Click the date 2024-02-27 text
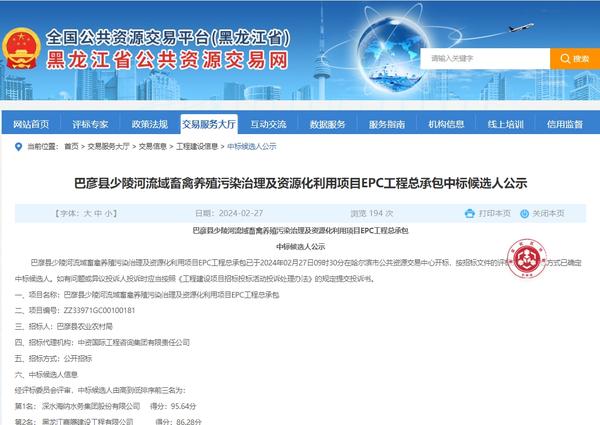600x425 pixels. coord(241,213)
